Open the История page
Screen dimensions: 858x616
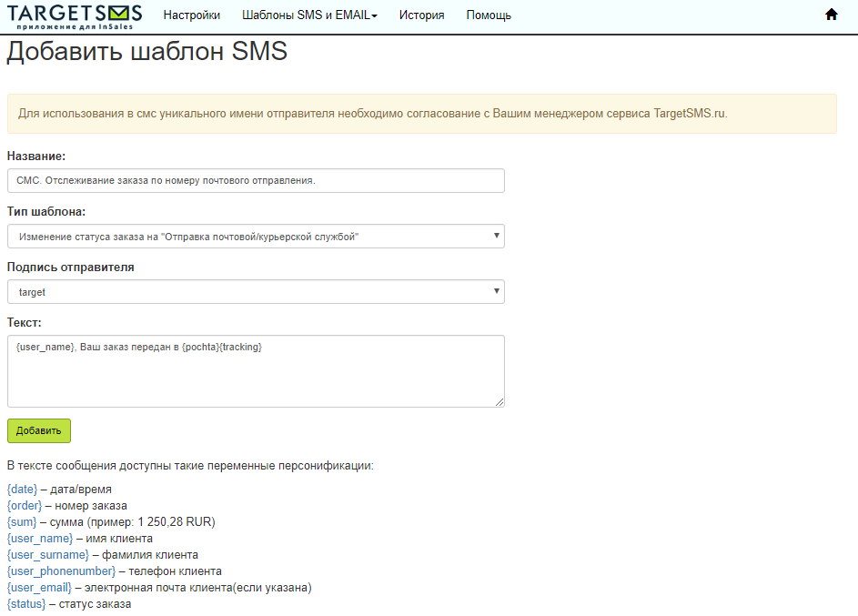[421, 15]
